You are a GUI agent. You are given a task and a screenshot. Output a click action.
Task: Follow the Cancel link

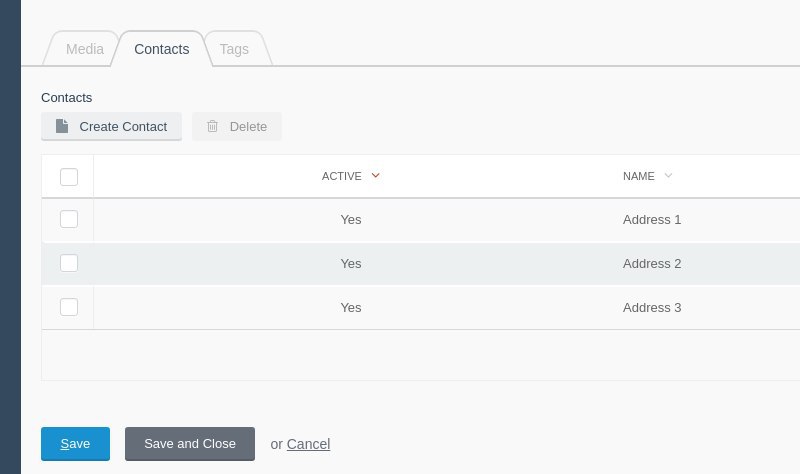point(308,444)
